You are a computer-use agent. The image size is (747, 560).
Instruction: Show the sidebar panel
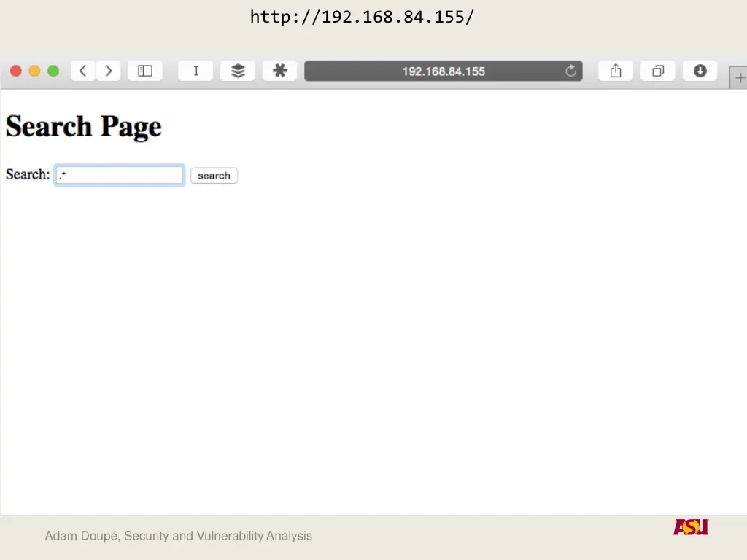(145, 71)
